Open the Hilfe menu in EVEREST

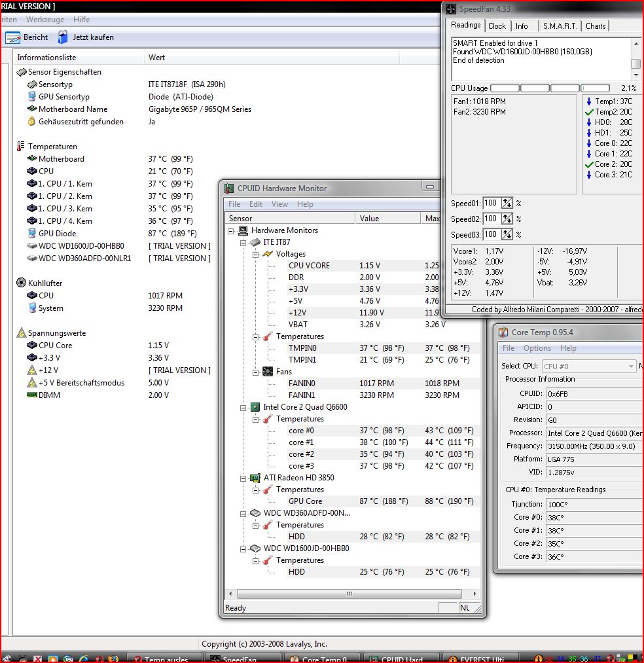[81, 20]
